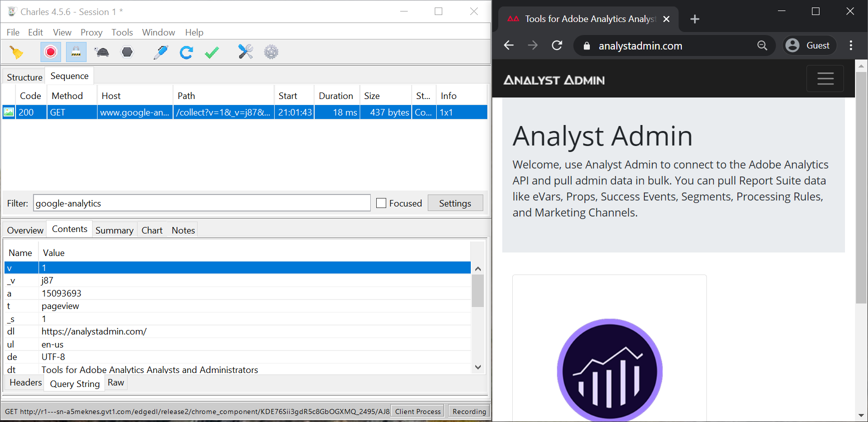Click the filter Settings button

(455, 203)
